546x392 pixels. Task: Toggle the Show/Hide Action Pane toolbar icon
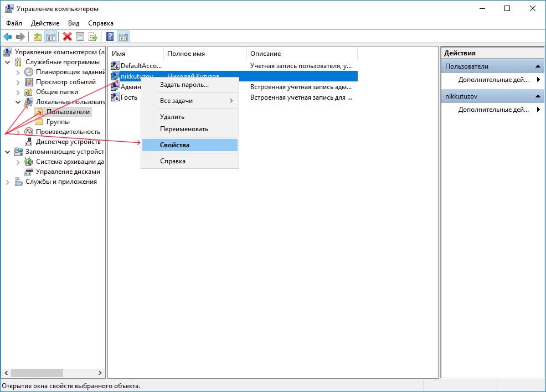pyautogui.click(x=123, y=37)
